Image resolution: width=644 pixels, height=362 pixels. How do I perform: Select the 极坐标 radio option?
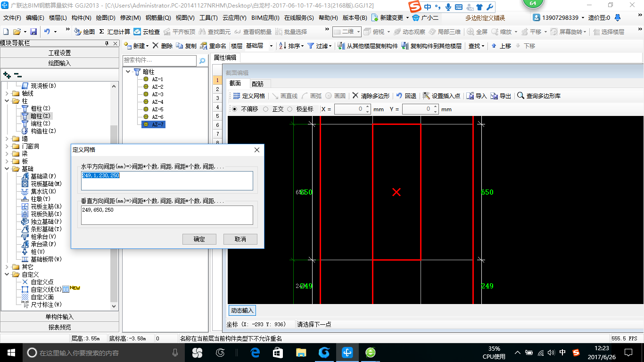coord(290,109)
